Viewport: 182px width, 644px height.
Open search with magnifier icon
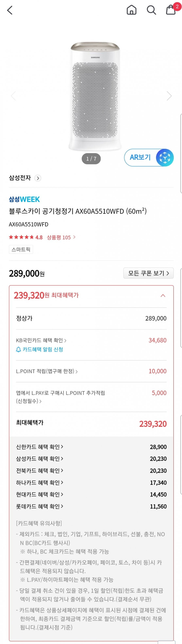[151, 10]
